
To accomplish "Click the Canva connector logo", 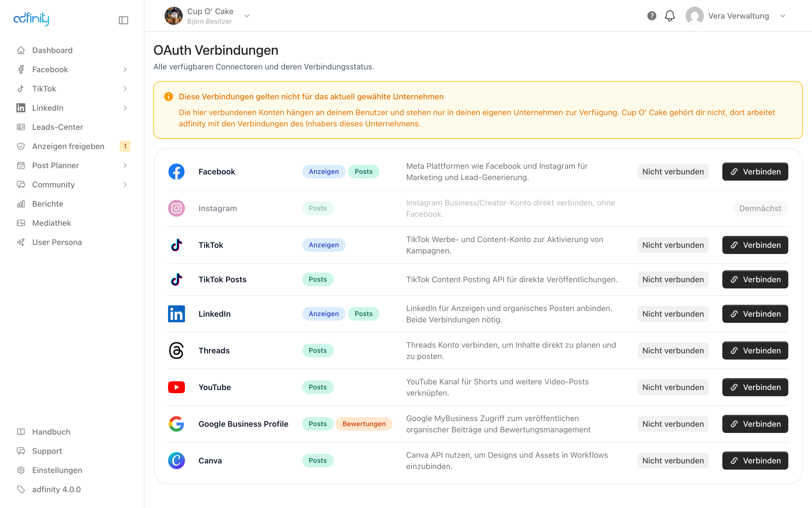I will click(x=176, y=461).
